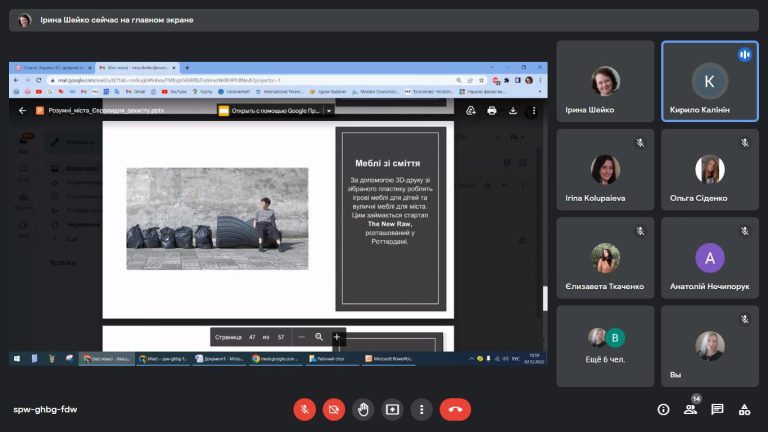Switch to the meet.google.com taskbar item

click(276, 359)
